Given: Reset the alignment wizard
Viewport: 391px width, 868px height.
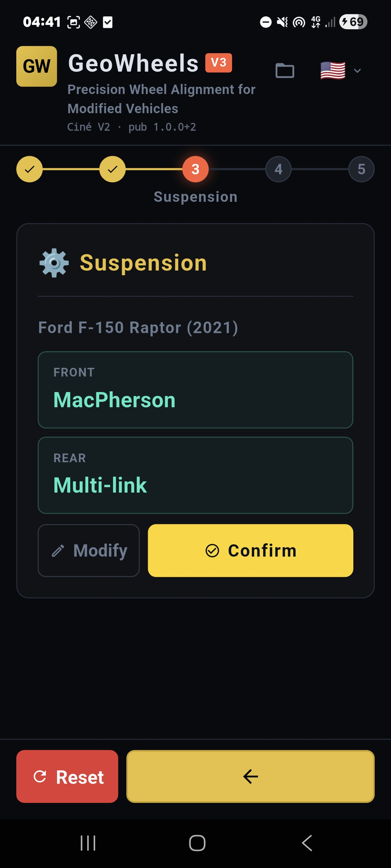Looking at the screenshot, I should tap(67, 776).
